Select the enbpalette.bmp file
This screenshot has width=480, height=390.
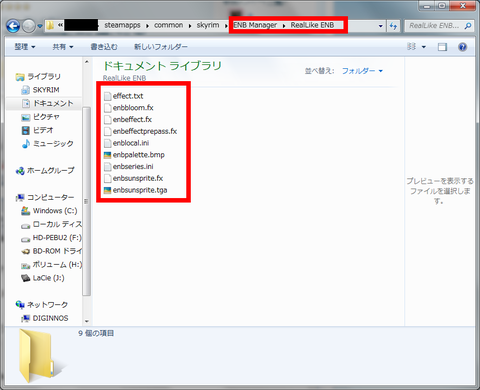coord(134,155)
